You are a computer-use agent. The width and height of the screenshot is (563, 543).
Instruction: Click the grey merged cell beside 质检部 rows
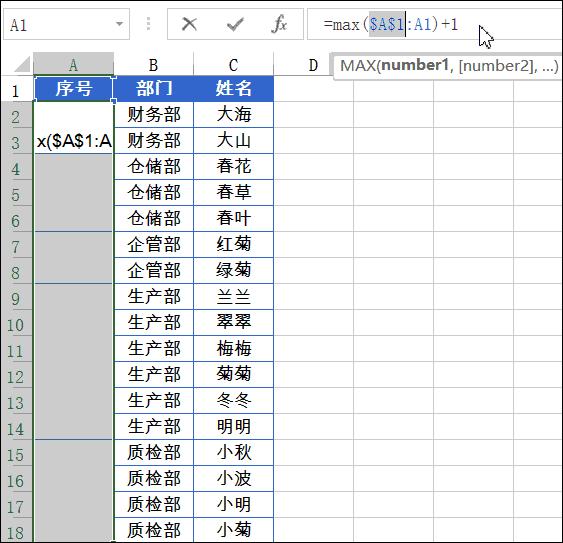pyautogui.click(x=74, y=491)
